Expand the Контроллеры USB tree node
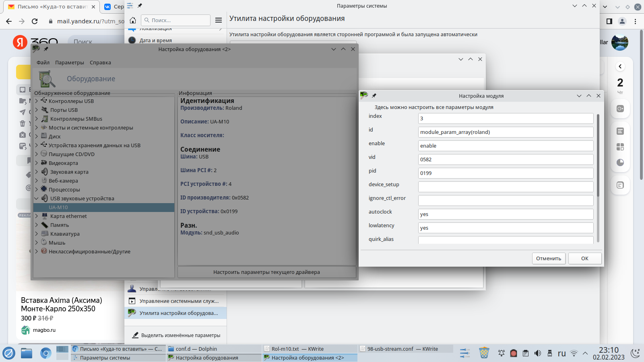644x362 pixels. [x=36, y=101]
